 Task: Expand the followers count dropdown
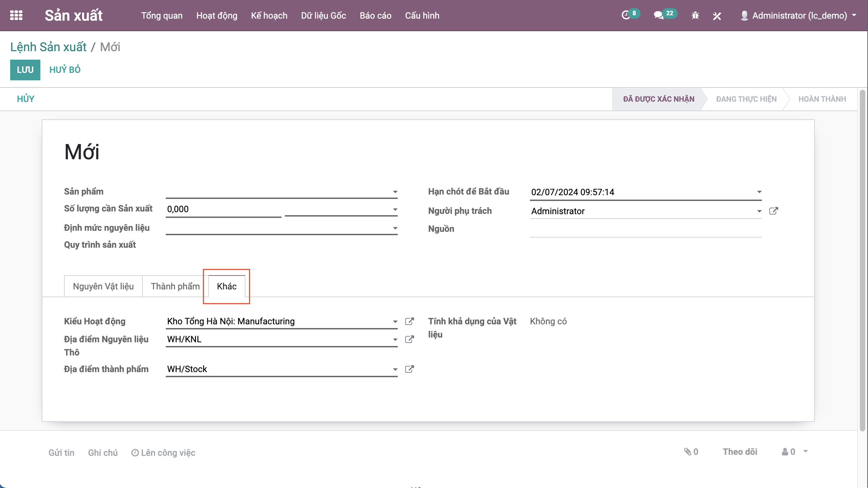pyautogui.click(x=806, y=451)
